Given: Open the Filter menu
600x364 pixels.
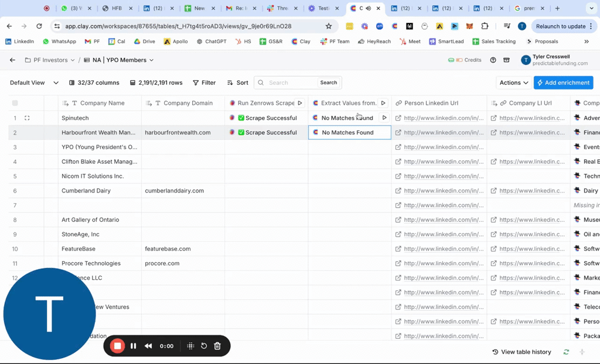Looking at the screenshot, I should [x=204, y=83].
